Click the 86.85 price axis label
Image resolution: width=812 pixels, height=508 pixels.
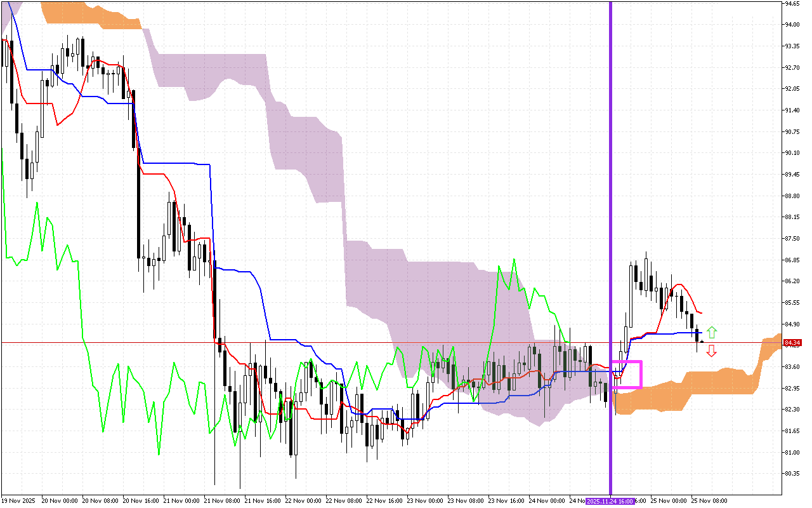[x=792, y=260]
